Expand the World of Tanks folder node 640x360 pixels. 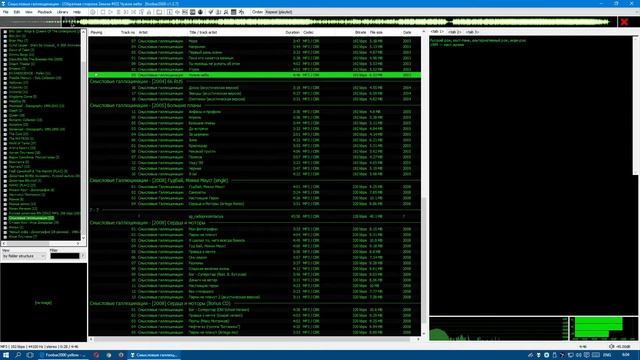click(x=5, y=143)
